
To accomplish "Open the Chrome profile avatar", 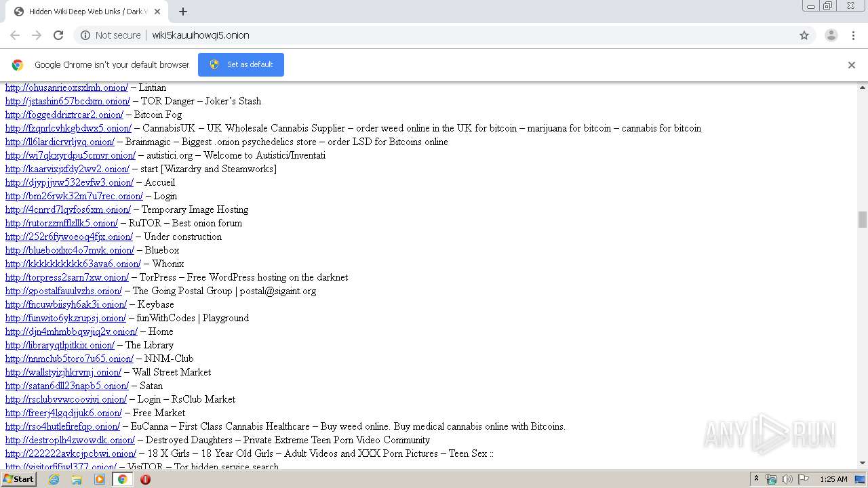I will pos(831,35).
